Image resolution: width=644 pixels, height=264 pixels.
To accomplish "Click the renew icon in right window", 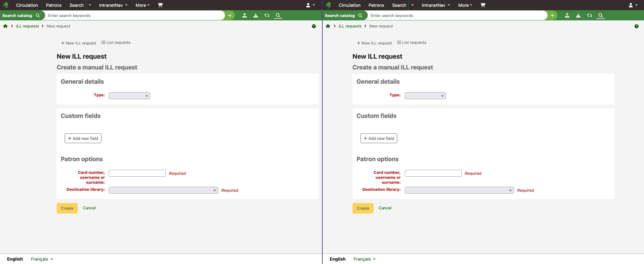I will [x=589, y=15].
